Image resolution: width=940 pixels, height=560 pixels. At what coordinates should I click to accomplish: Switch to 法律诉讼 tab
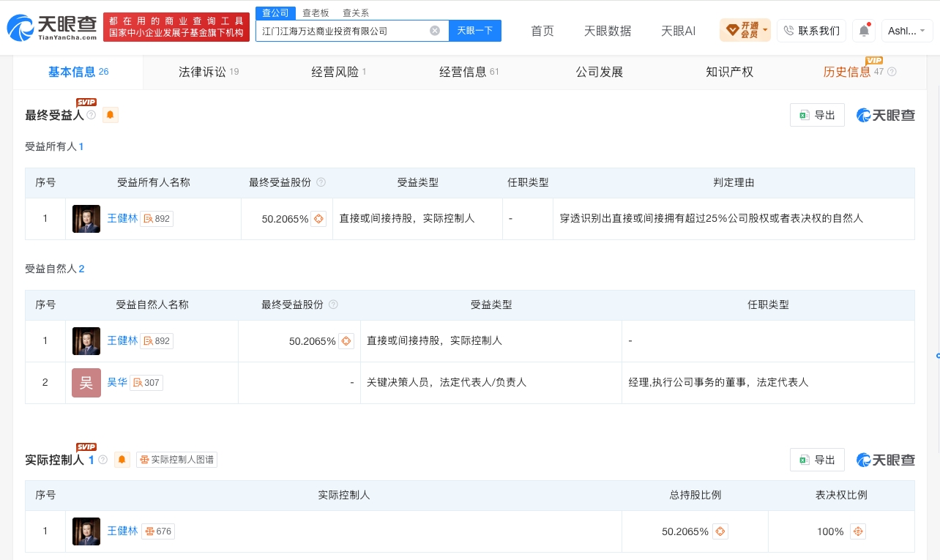tap(209, 72)
